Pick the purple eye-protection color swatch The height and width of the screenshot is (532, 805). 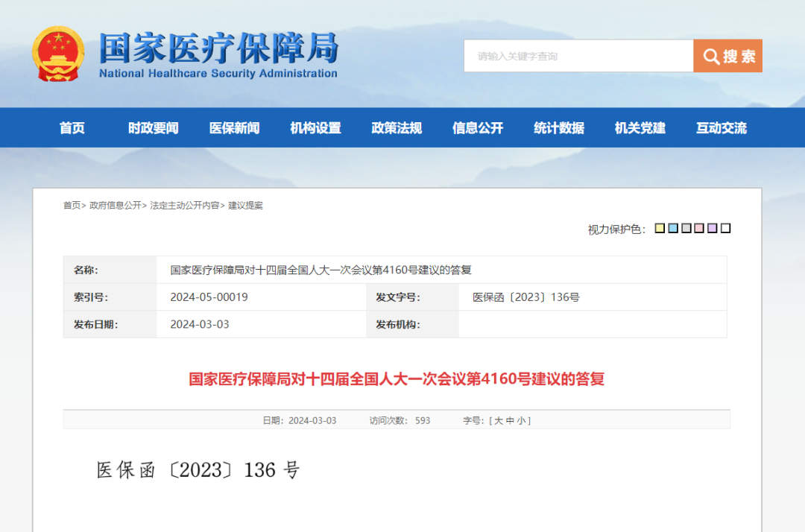(713, 229)
